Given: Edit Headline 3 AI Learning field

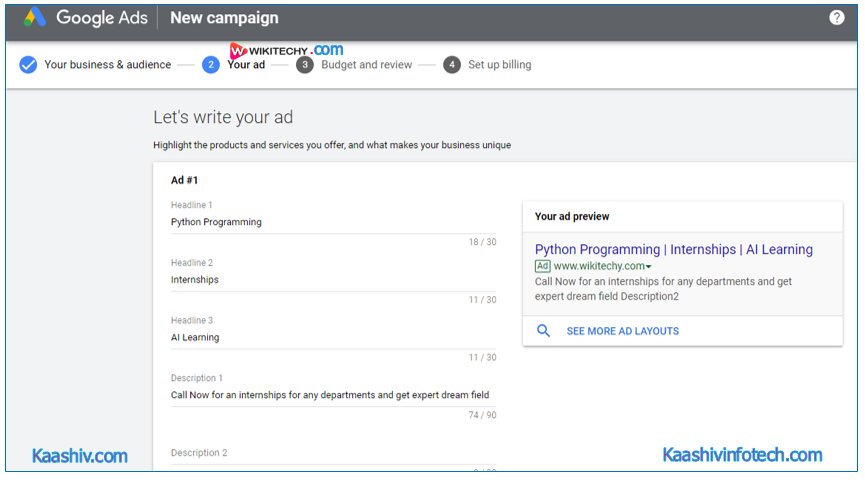Looking at the screenshot, I should [x=333, y=338].
